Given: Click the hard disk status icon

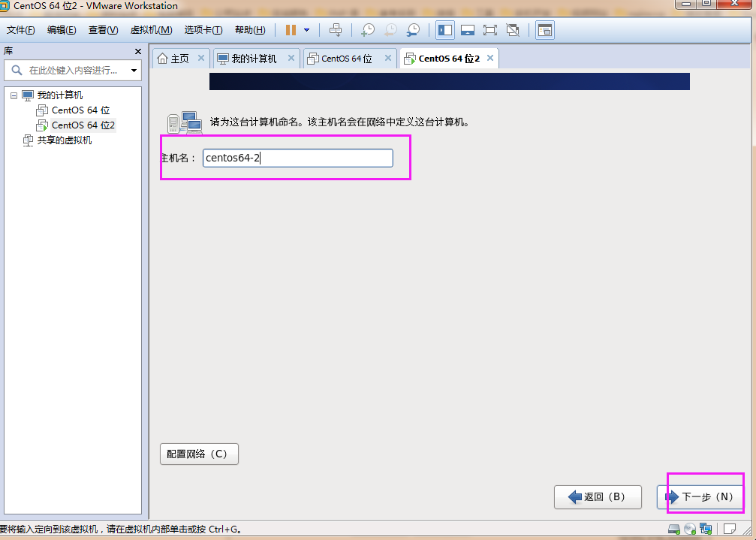Looking at the screenshot, I should tap(674, 529).
